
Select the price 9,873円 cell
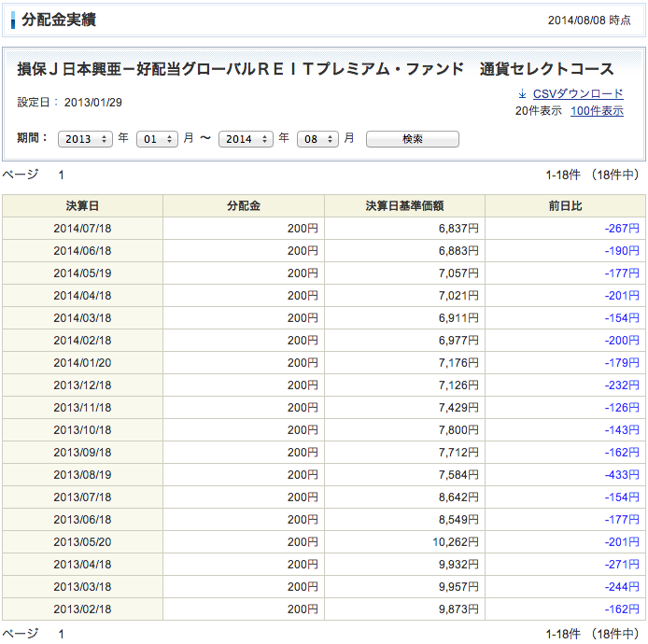pos(404,609)
